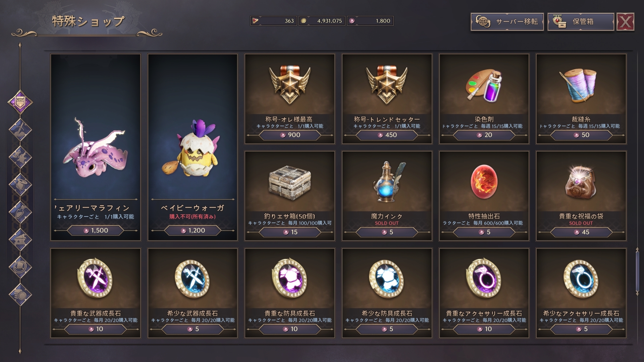The image size is (644, 362).
Task: Close the special shop with X
Action: click(x=626, y=22)
